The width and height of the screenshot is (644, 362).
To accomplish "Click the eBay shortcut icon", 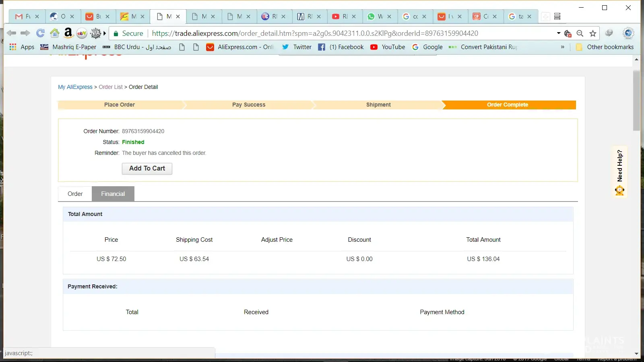I will pos(82,33).
